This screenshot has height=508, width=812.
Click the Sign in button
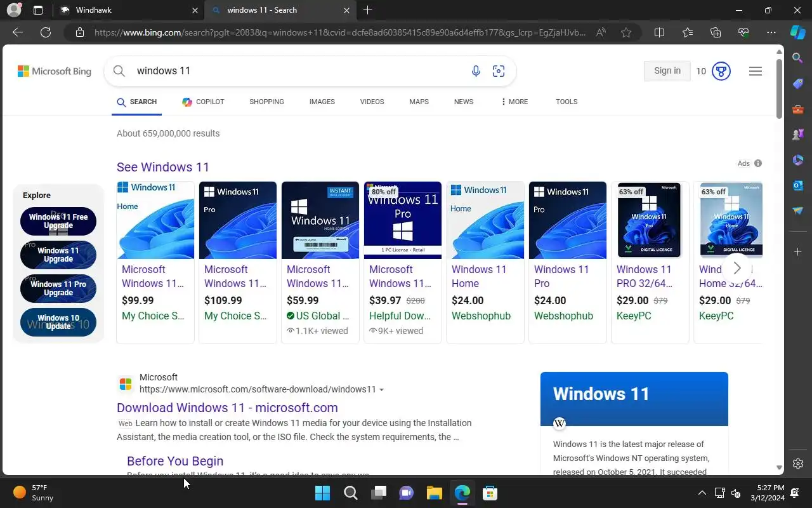point(667,71)
